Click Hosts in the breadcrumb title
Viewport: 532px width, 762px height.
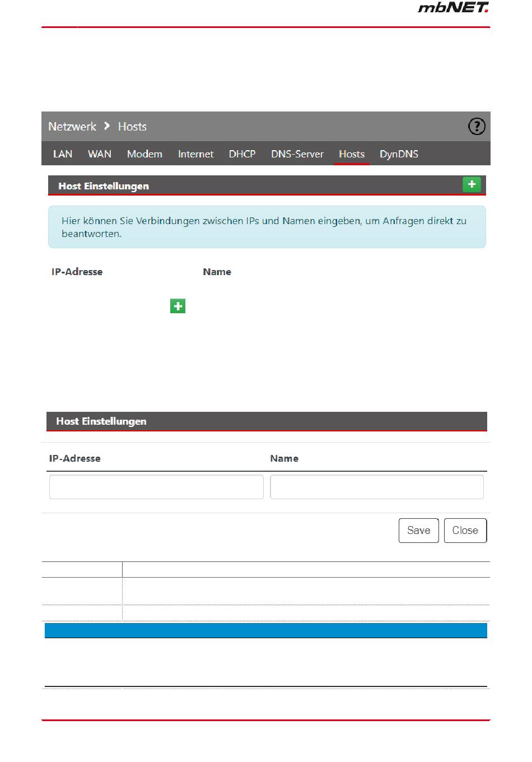pyautogui.click(x=132, y=127)
